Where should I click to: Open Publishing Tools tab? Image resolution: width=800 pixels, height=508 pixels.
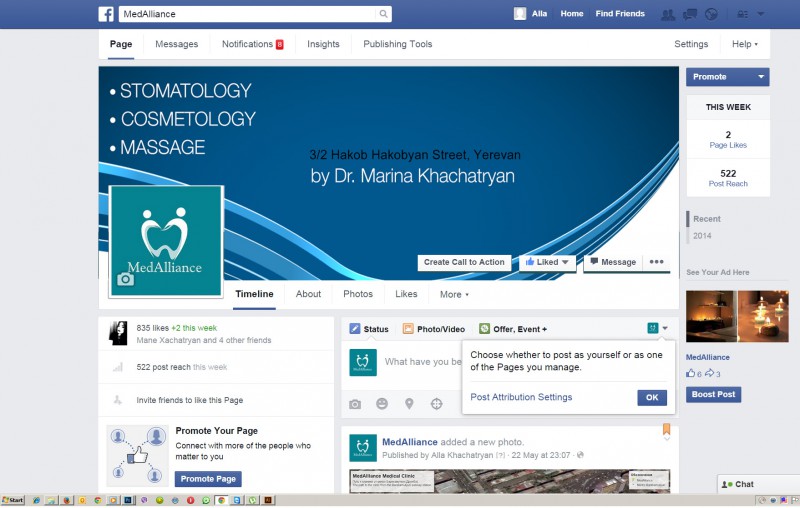[397, 44]
